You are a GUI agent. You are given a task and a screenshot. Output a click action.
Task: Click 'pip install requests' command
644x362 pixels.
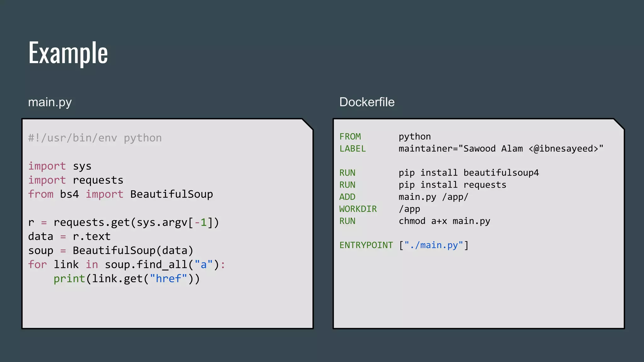tap(452, 185)
